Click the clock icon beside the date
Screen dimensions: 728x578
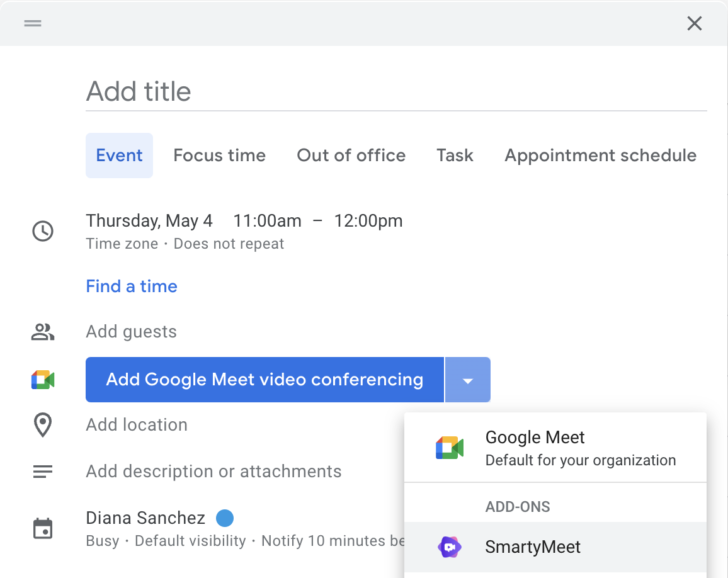pyautogui.click(x=43, y=230)
